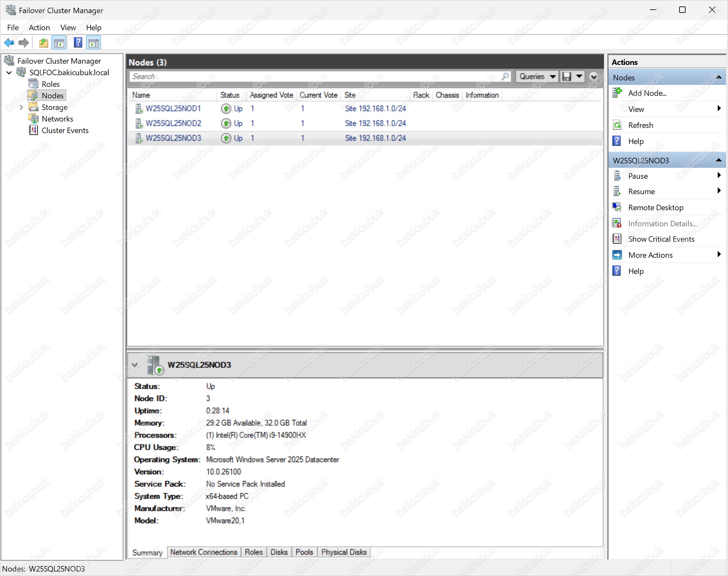The height and width of the screenshot is (576, 728).
Task: Open the Queries dropdown
Action: [x=537, y=76]
